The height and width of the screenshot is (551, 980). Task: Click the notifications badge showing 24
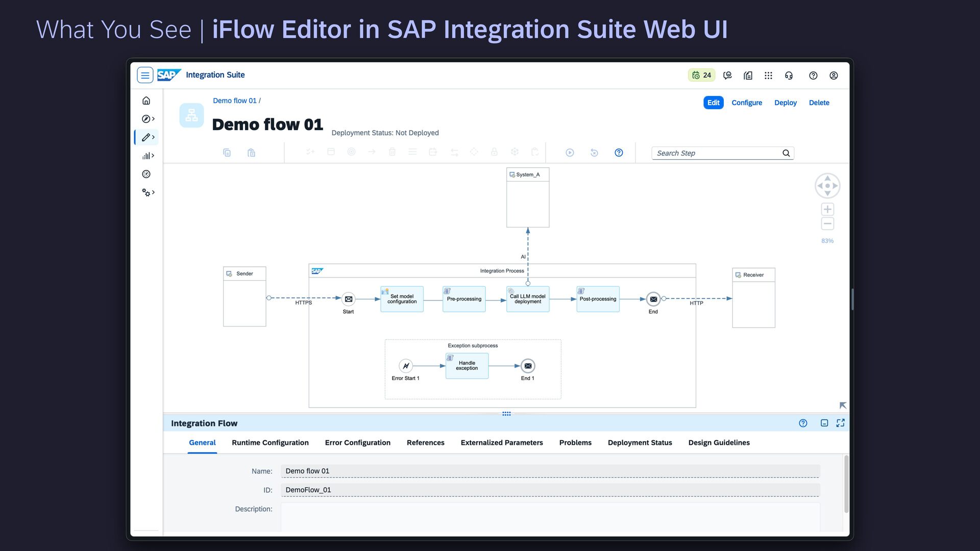(701, 76)
